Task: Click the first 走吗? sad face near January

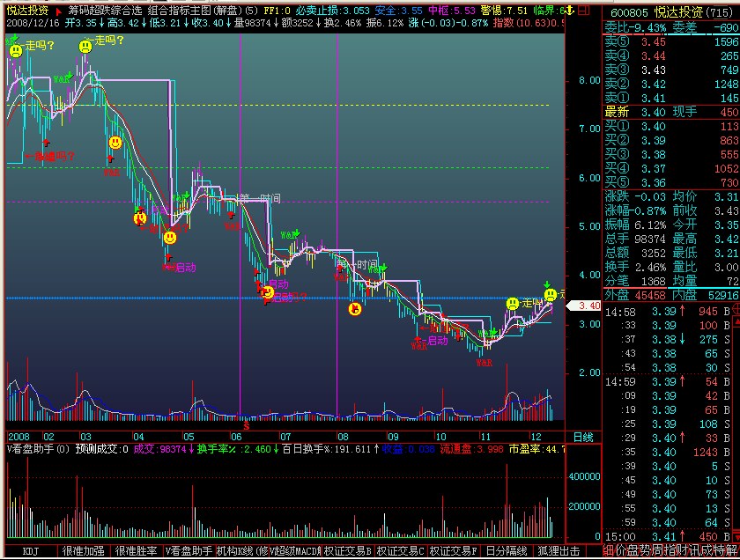Action: pyautogui.click(x=16, y=50)
